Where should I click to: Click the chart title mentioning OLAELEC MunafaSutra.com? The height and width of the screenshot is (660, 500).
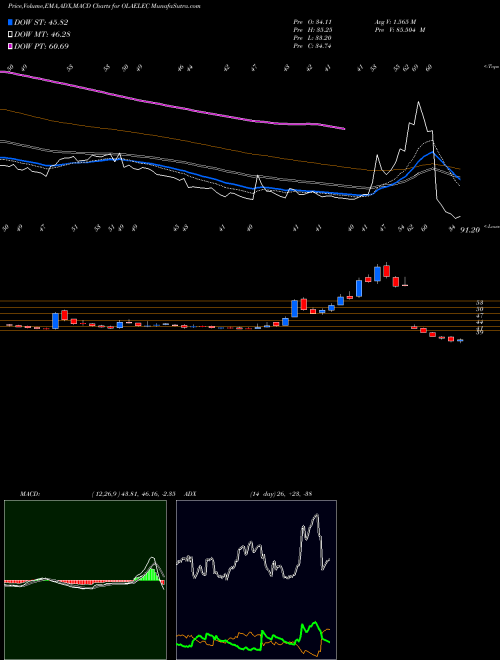point(104,6)
